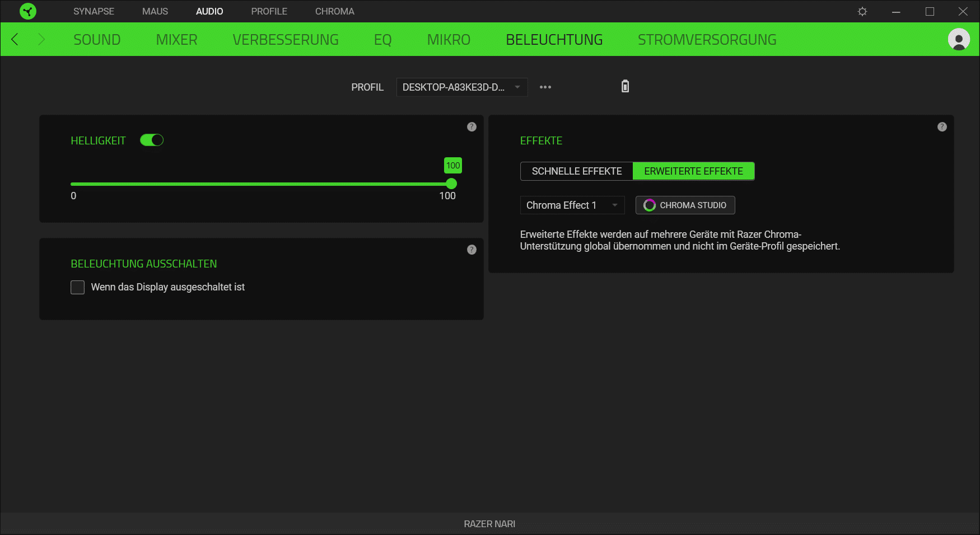The image size is (980, 535).
Task: Show help for the Helligkeit panel
Action: click(x=472, y=127)
